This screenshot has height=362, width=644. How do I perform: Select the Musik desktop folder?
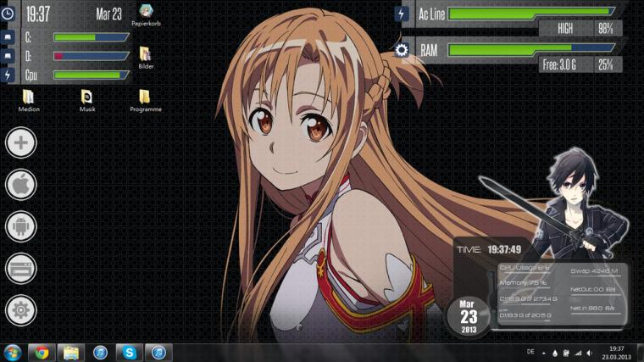point(87,101)
